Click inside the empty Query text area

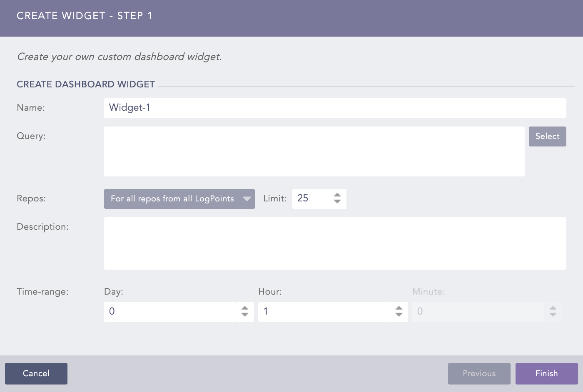click(314, 151)
